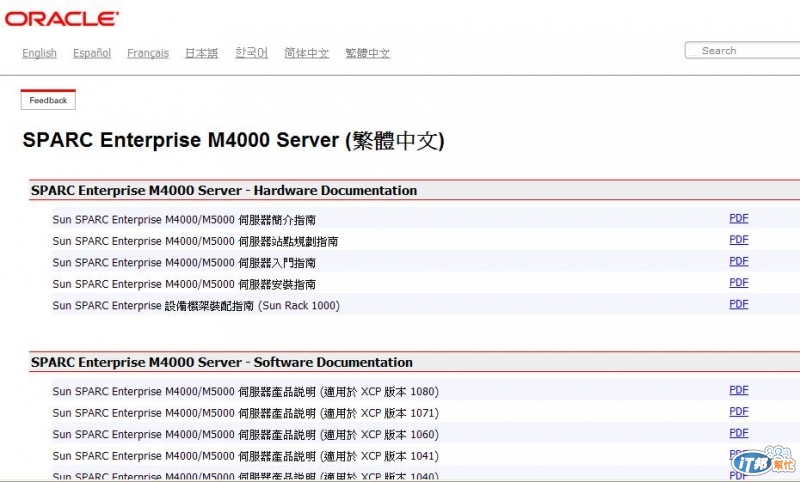Screen dimensions: 800x482
Task: Switch language to 日本語
Action: (x=202, y=53)
